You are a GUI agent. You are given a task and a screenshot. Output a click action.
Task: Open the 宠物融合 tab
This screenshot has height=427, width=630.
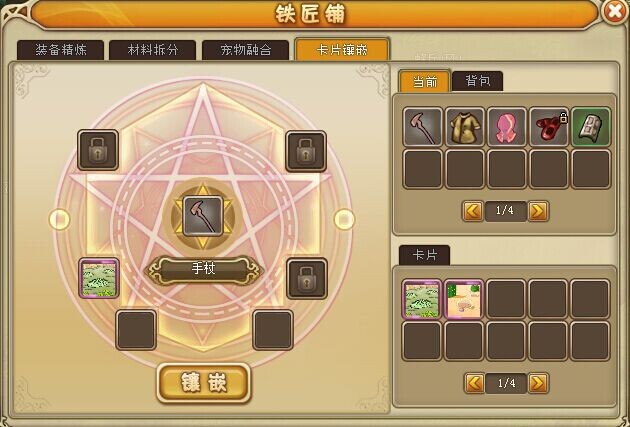(x=245, y=50)
